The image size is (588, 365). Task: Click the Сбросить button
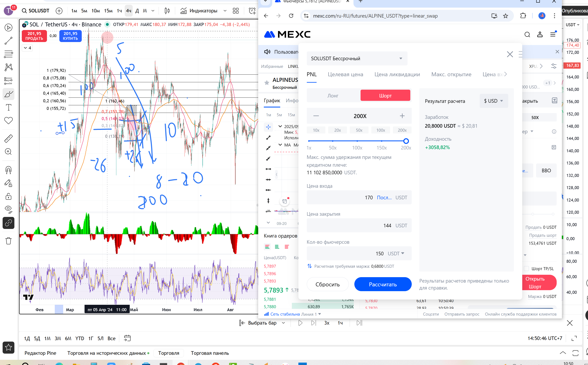coord(327,284)
